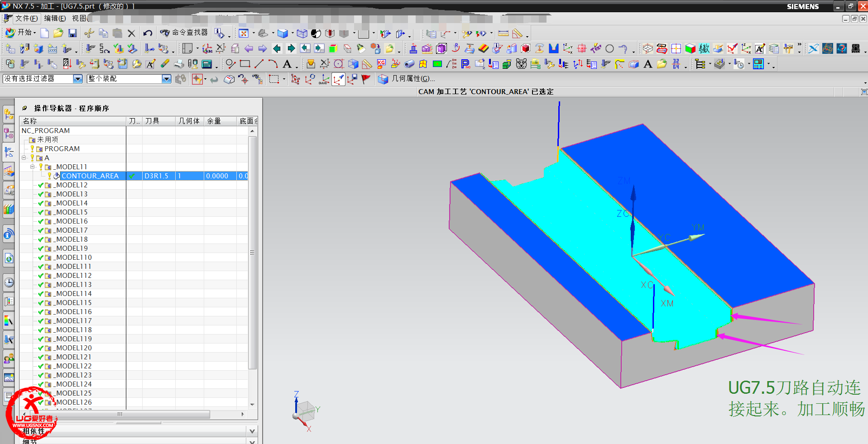
Task: Open dropdown arrow beside the shaded cube icon
Action: point(292,33)
